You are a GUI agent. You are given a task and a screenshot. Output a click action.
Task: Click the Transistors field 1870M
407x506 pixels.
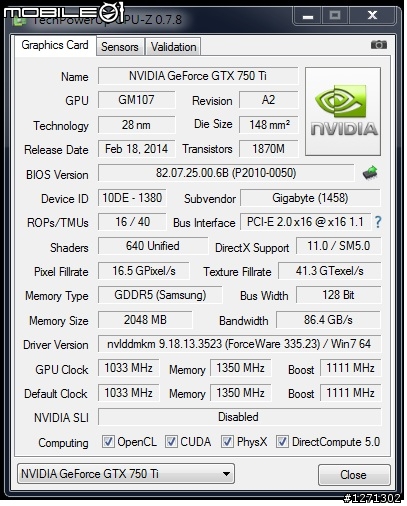(269, 149)
